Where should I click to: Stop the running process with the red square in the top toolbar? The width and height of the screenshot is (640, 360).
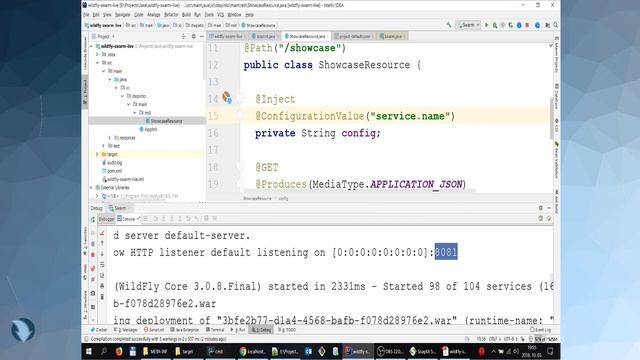(x=527, y=25)
